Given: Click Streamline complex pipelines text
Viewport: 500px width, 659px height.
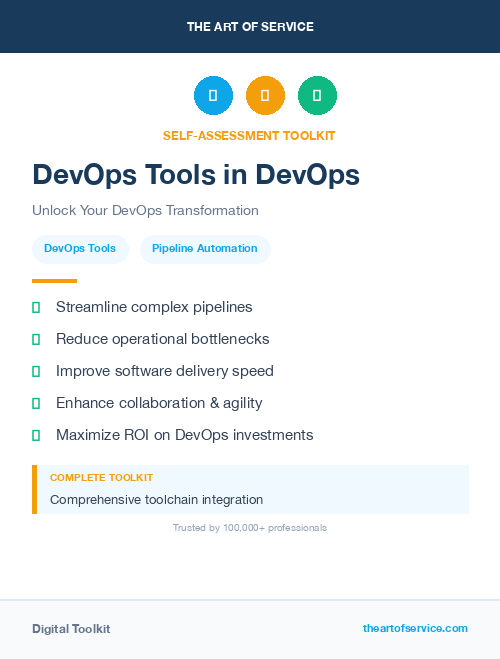Looking at the screenshot, I should pyautogui.click(x=154, y=307).
